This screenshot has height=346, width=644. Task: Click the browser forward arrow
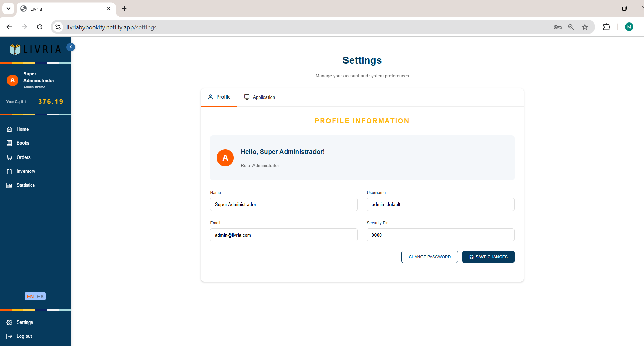tap(24, 27)
